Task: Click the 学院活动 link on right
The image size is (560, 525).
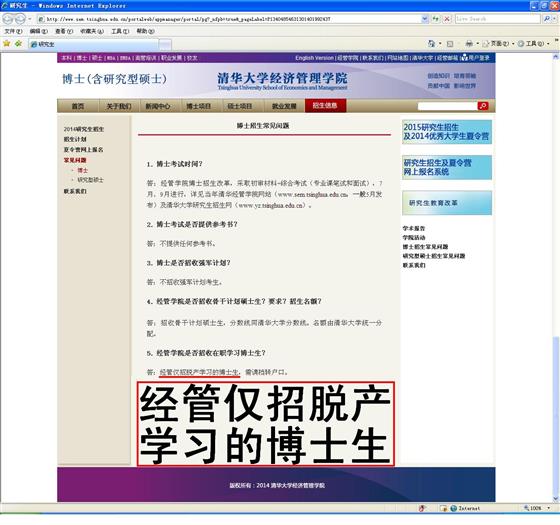Action: click(414, 238)
